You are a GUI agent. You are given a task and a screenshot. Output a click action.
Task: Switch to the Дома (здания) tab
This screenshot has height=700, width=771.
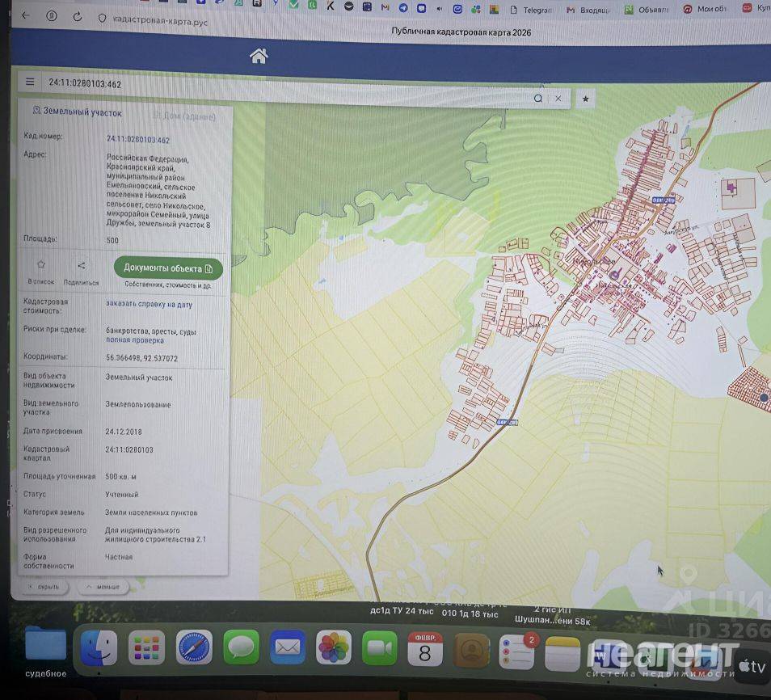tap(184, 117)
